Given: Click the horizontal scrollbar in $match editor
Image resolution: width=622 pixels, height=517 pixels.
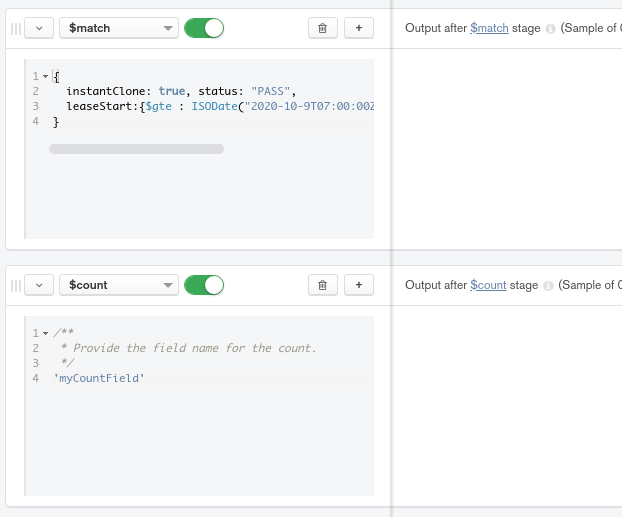Looking at the screenshot, I should (x=136, y=149).
